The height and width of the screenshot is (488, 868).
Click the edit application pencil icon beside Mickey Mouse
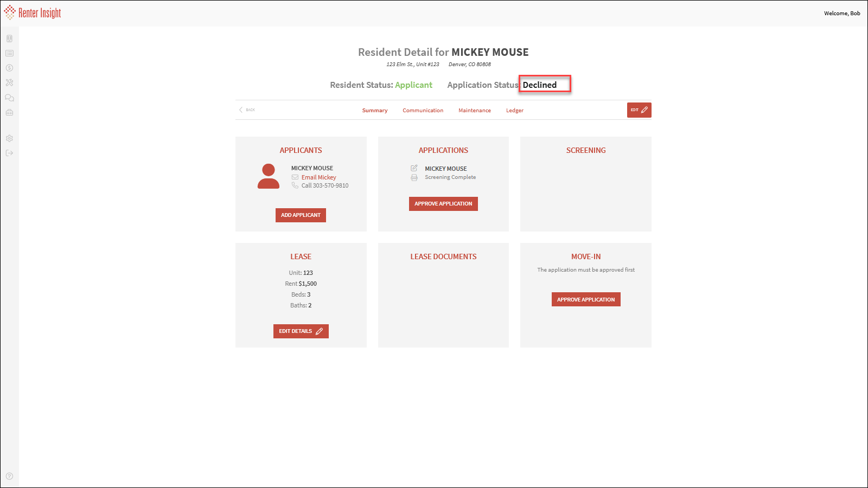click(414, 168)
